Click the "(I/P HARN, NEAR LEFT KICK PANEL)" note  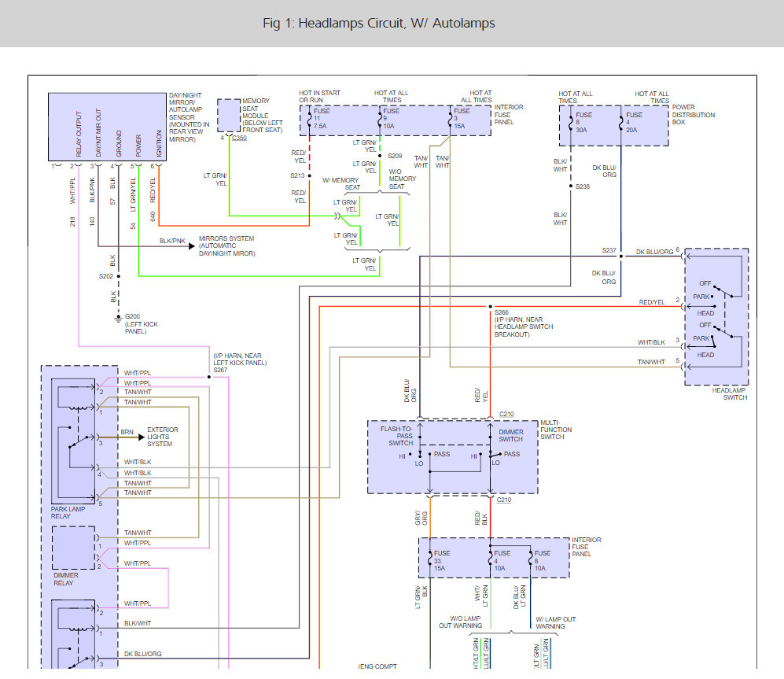pyautogui.click(x=240, y=359)
